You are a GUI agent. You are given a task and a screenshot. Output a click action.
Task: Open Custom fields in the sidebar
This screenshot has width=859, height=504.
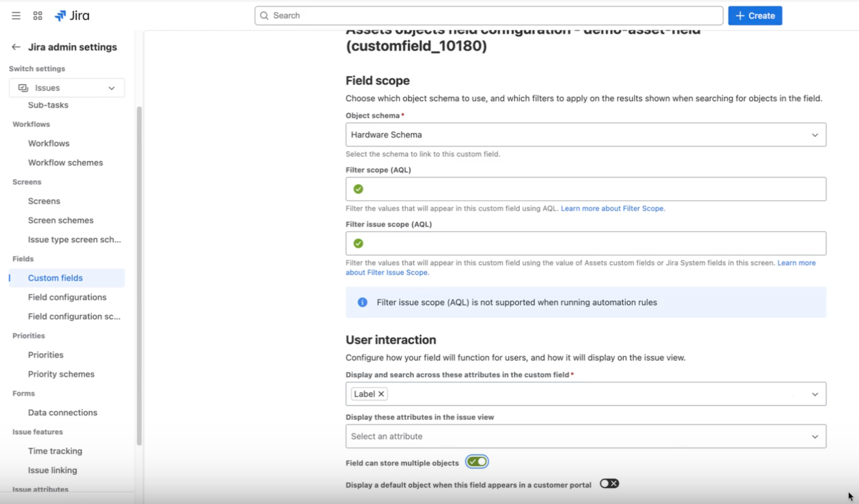pyautogui.click(x=55, y=278)
